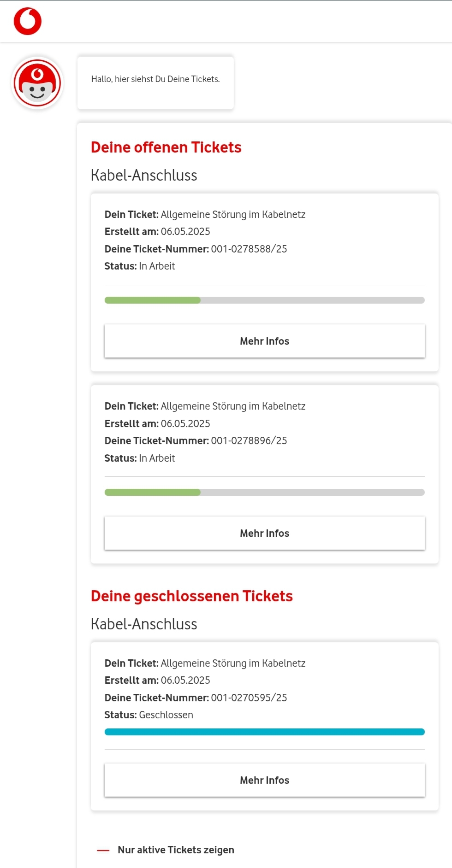Click the red minus icon beside 'Nur aktive Tickets zeigen'
The height and width of the screenshot is (868, 452).
103,850
